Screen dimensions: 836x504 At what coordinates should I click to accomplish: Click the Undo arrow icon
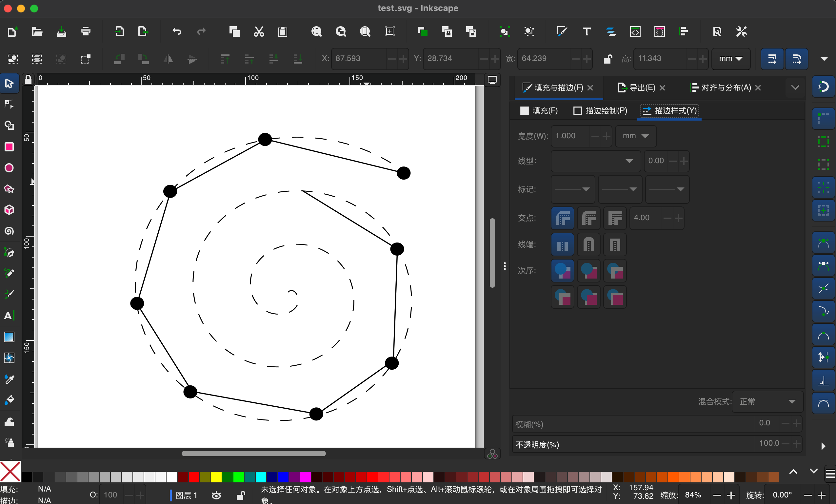coord(176,32)
